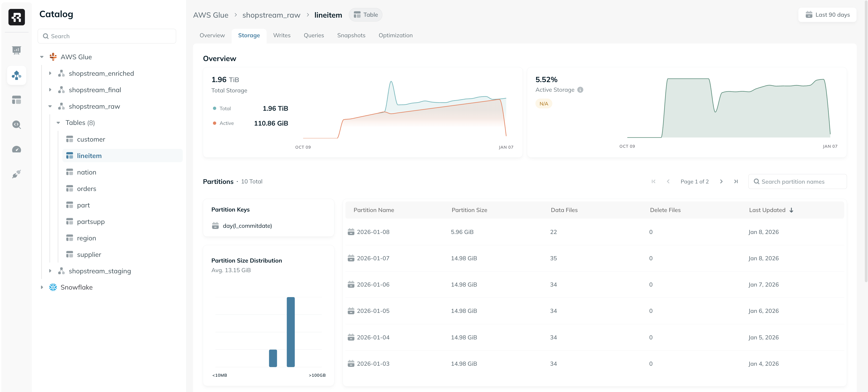Viewport: 868px width, 392px height.
Task: Sort by Last Updated column arrow
Action: pos(791,210)
